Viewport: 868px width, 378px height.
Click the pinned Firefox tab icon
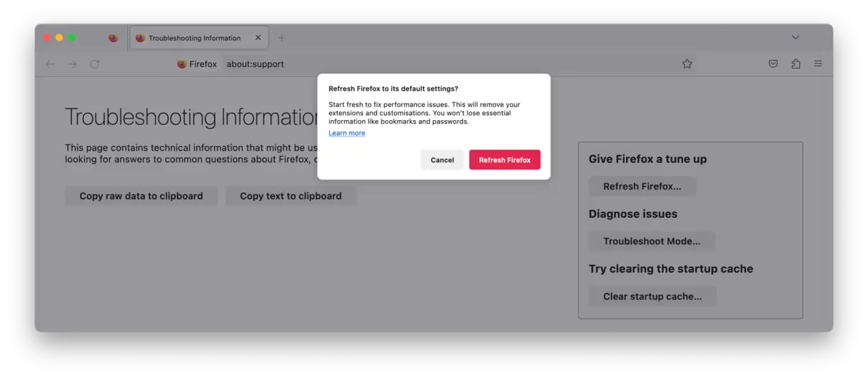[113, 38]
